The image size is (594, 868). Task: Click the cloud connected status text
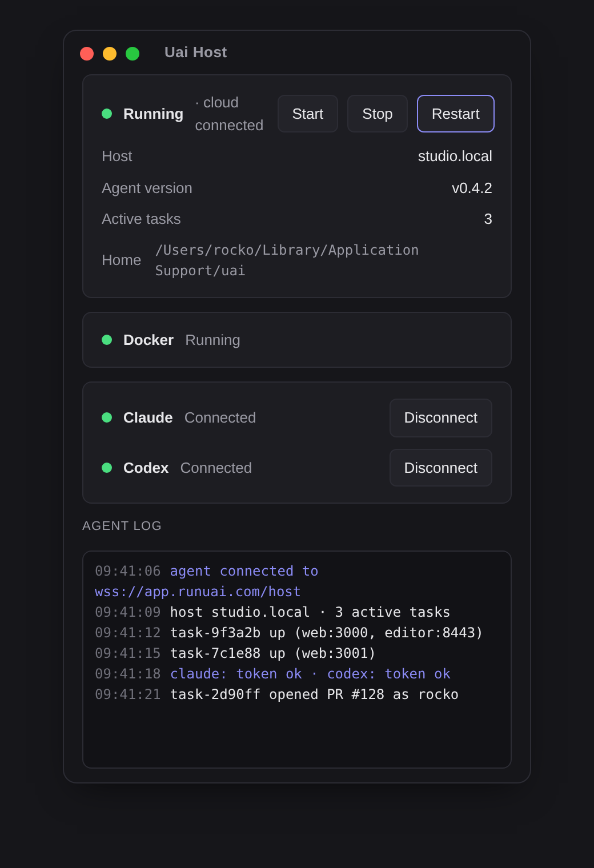(x=229, y=114)
